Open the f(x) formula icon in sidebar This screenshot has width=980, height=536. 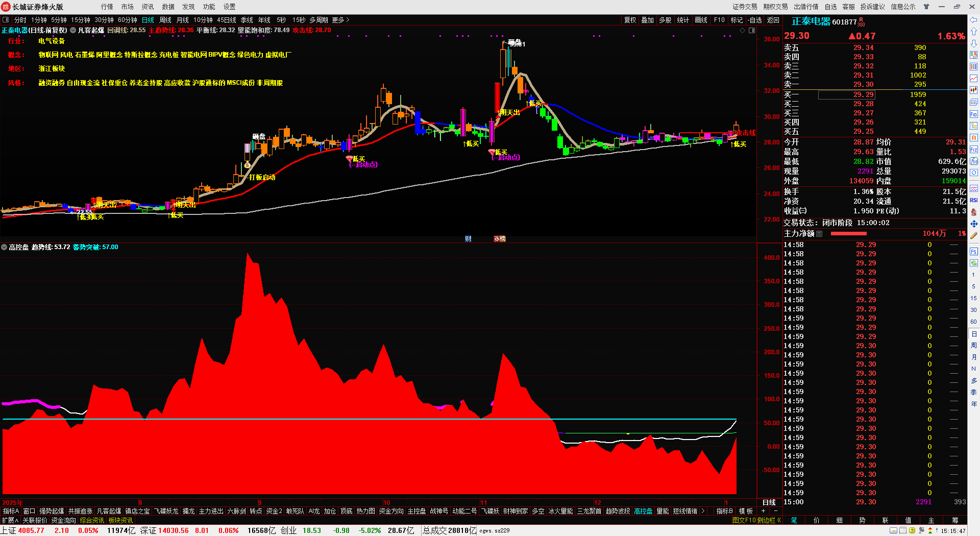coord(974,161)
